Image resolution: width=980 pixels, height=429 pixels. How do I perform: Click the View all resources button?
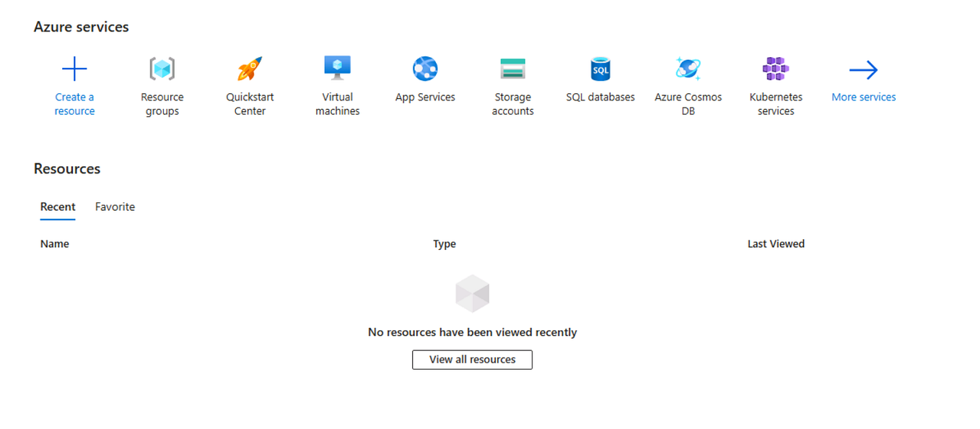click(x=472, y=359)
